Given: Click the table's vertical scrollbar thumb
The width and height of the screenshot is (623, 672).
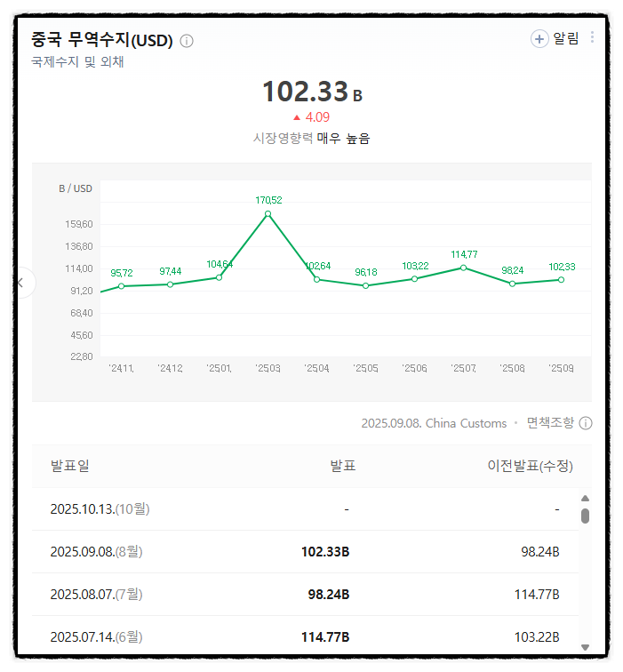Looking at the screenshot, I should pos(585,516).
